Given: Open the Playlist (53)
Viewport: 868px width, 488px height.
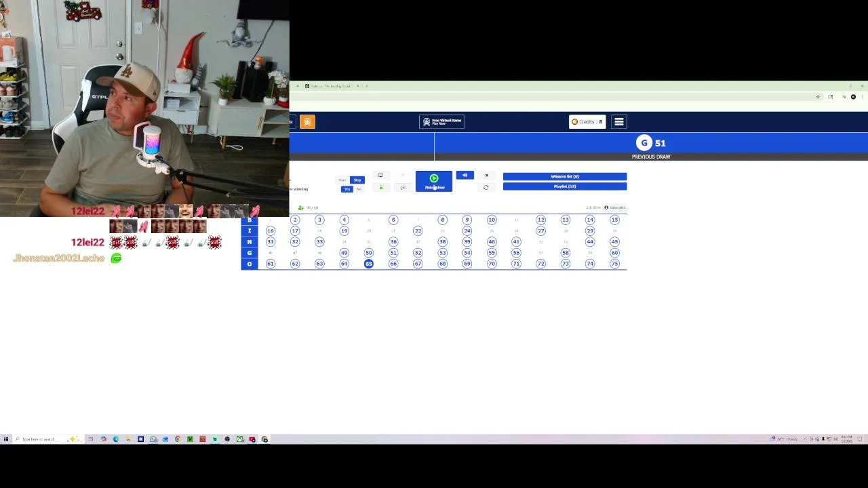Looking at the screenshot, I should (565, 186).
